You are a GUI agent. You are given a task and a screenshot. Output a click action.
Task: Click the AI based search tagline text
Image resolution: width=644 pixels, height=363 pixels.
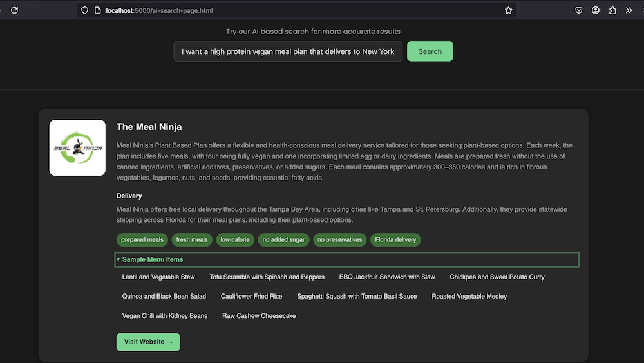(x=313, y=32)
